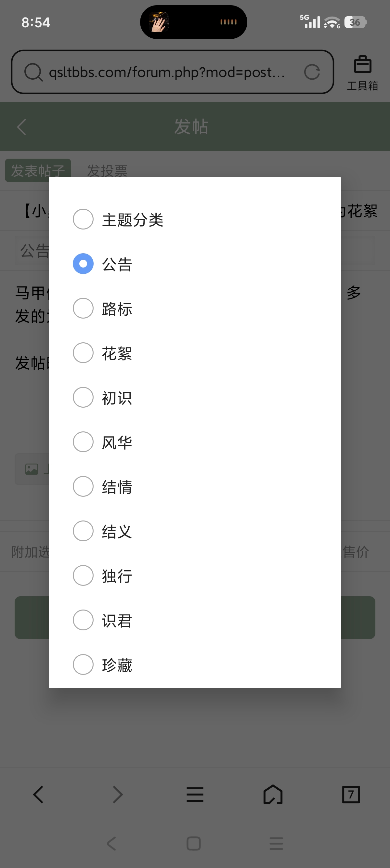The image size is (390, 868).
Task: Switch to the 发投票 tab
Action: pyautogui.click(x=107, y=172)
